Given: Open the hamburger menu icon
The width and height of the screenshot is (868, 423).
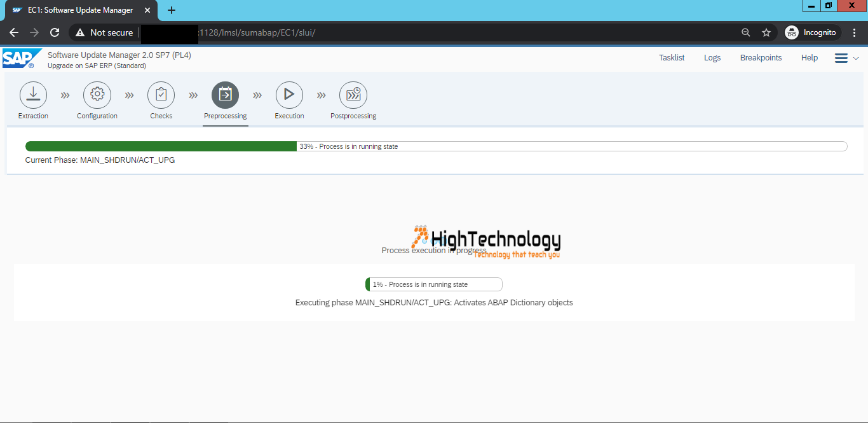Looking at the screenshot, I should coord(841,58).
